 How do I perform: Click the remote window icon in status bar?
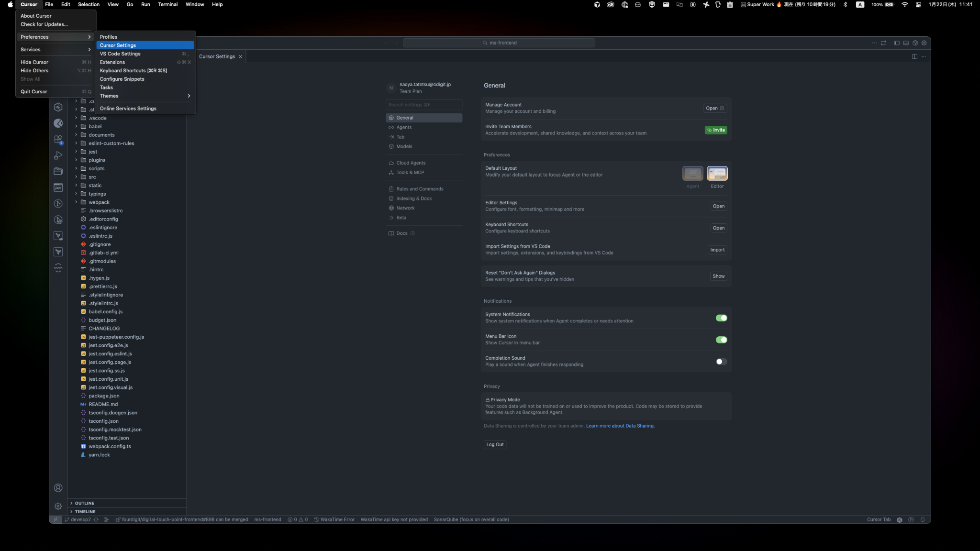coord(56,519)
